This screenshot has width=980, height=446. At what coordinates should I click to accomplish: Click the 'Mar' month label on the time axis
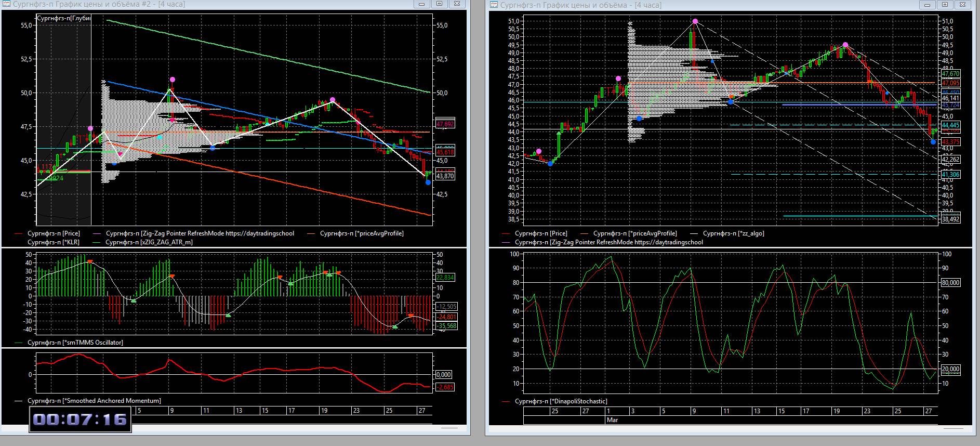point(612,420)
